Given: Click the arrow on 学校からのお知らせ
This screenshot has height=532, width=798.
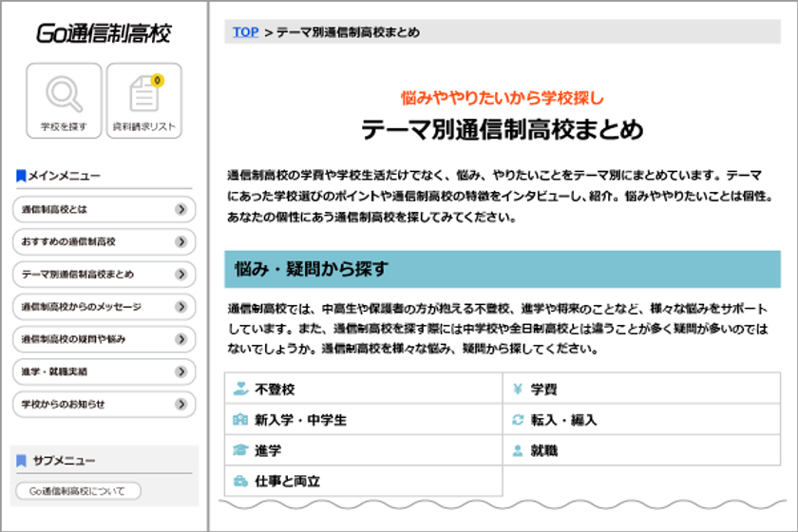Looking at the screenshot, I should point(181,404).
